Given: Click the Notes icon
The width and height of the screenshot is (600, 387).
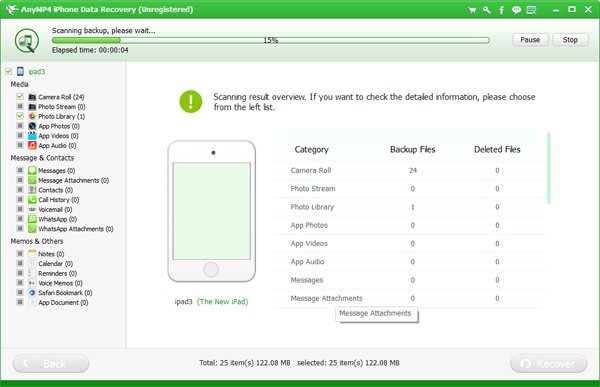Looking at the screenshot, I should (32, 253).
